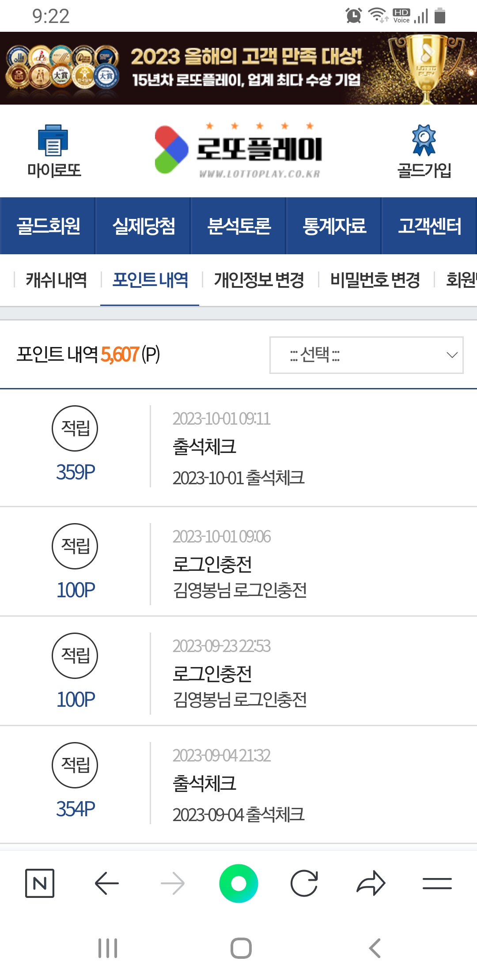Open the 고객센터 menu
Viewport: 477px width, 980px height.
(x=429, y=226)
